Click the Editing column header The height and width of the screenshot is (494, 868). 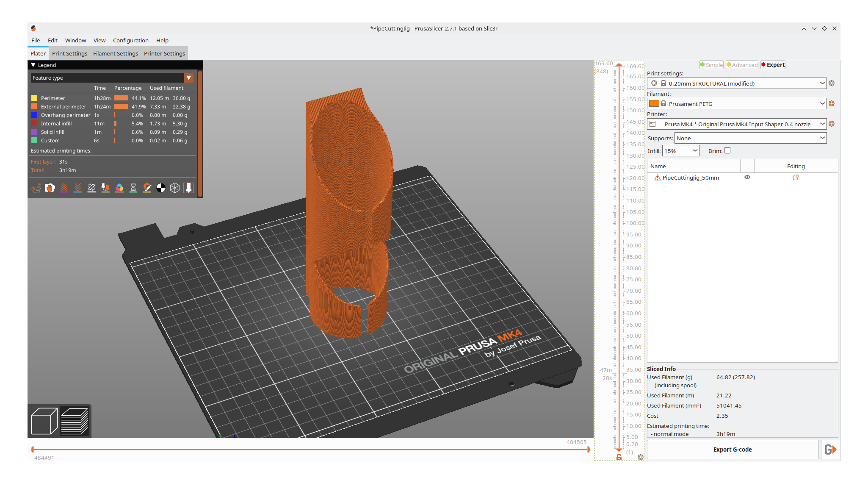796,167
